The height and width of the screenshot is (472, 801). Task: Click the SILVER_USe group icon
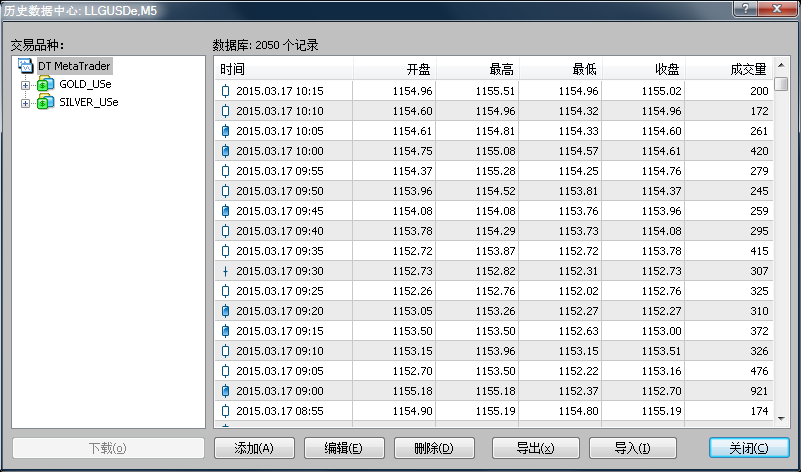(46, 102)
